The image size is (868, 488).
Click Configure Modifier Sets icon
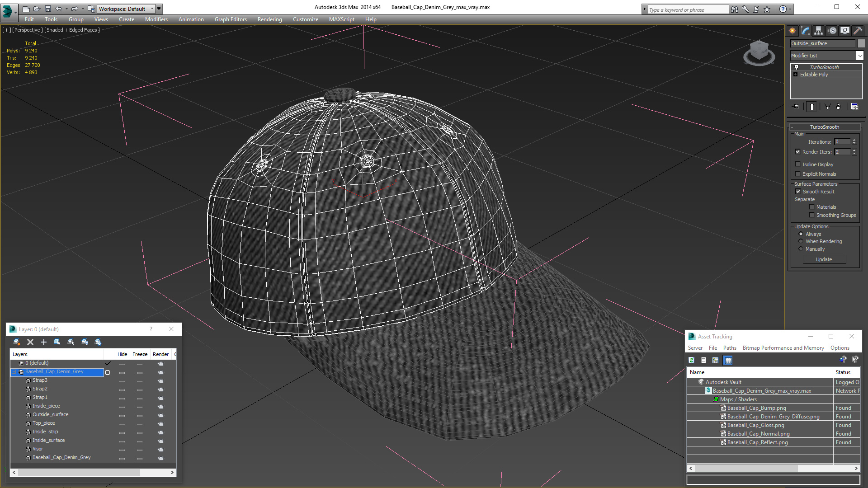[854, 107]
